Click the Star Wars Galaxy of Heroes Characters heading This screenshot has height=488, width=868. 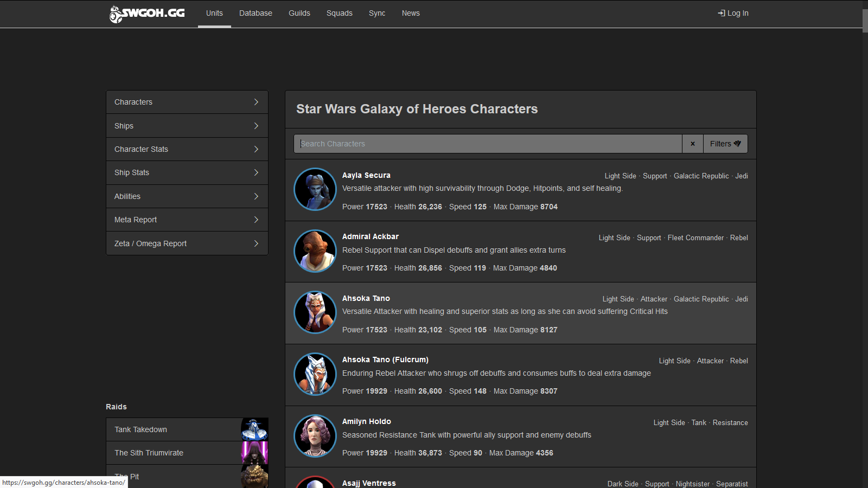pyautogui.click(x=417, y=109)
